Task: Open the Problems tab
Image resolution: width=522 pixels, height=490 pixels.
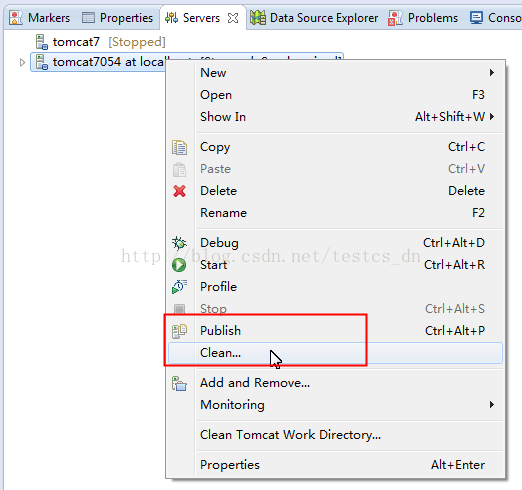Action: (423, 18)
